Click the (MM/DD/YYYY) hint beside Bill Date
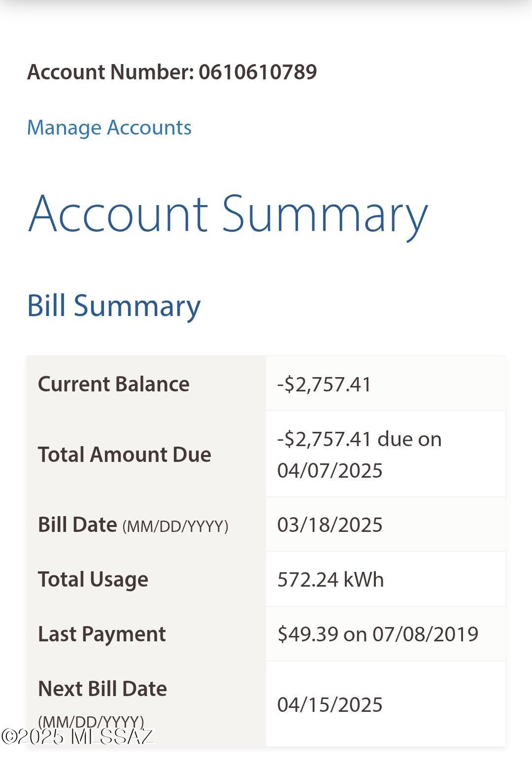 [175, 527]
